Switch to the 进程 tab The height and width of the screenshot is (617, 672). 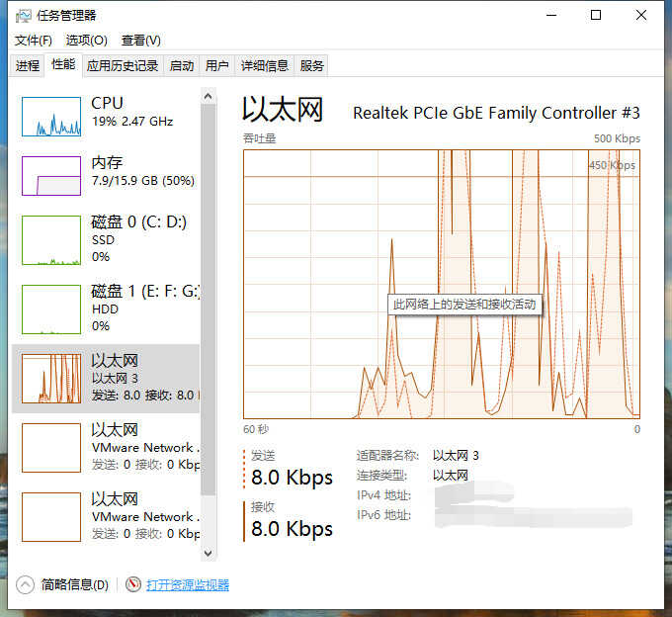[x=28, y=66]
